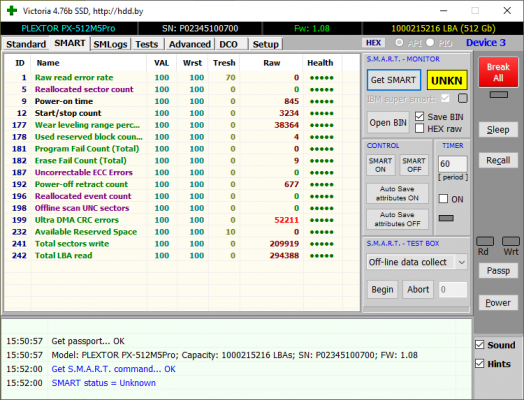524x400 pixels.
Task: Click the Get S.M.A.R.T. command log entry
Action: pos(114,369)
